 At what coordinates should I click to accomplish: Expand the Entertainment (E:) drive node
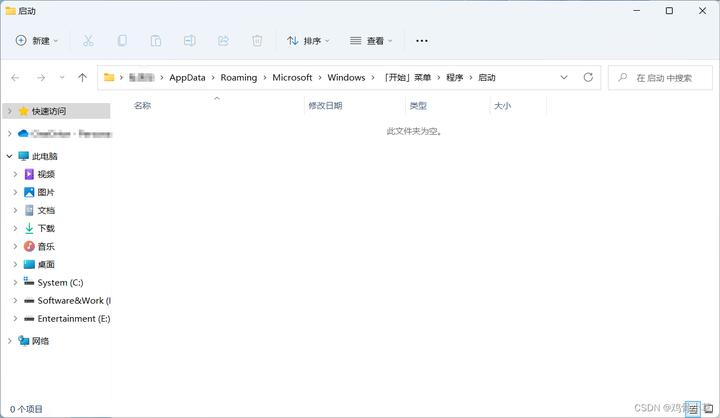[x=15, y=318]
